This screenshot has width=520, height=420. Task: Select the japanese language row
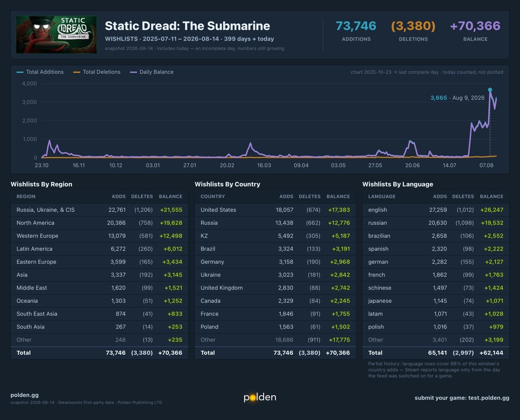pyautogui.click(x=436, y=301)
